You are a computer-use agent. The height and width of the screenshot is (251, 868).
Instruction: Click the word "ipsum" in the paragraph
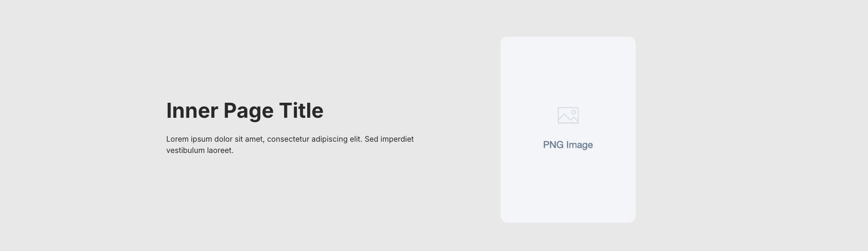point(201,139)
